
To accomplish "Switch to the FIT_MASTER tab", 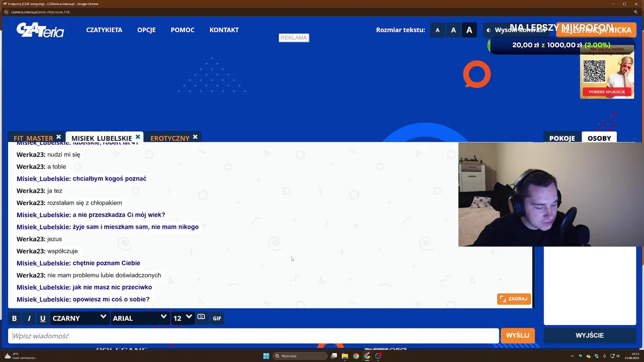I will (x=33, y=138).
